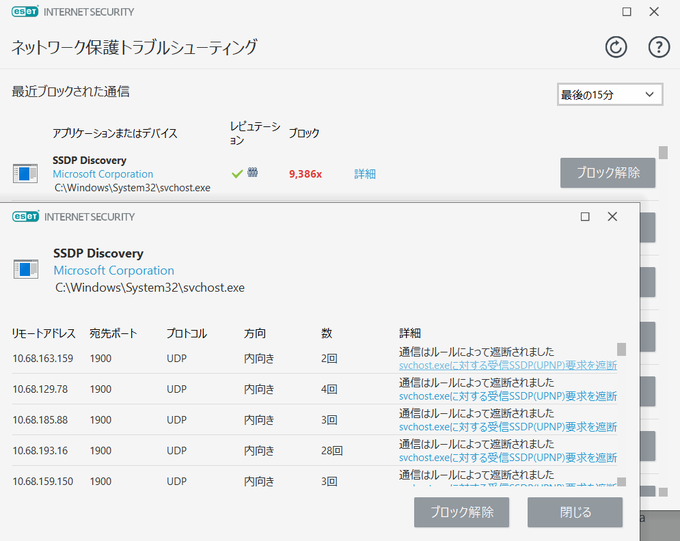Open rule link for 10.68.129.78 row

click(508, 396)
